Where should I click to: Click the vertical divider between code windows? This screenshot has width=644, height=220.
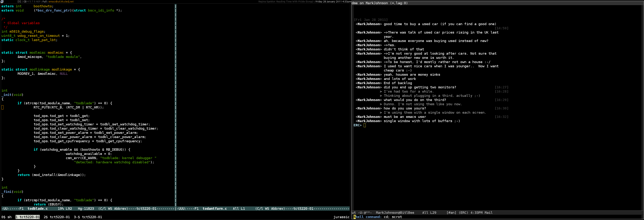pyautogui.click(x=175, y=105)
